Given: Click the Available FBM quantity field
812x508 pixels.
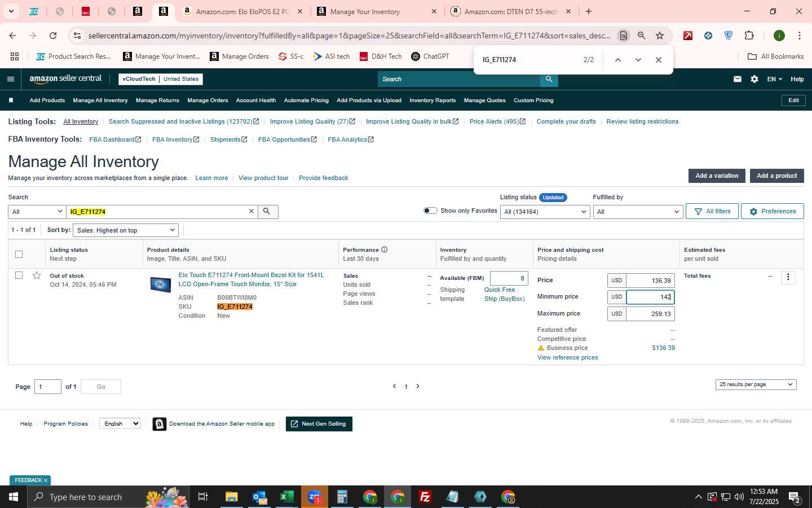Looking at the screenshot, I should pos(509,278).
